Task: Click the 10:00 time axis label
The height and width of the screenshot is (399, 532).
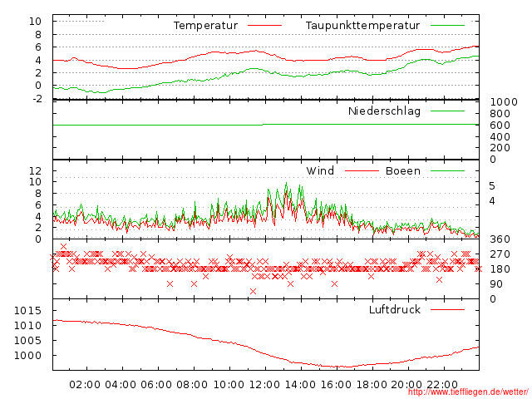Action: point(229,385)
